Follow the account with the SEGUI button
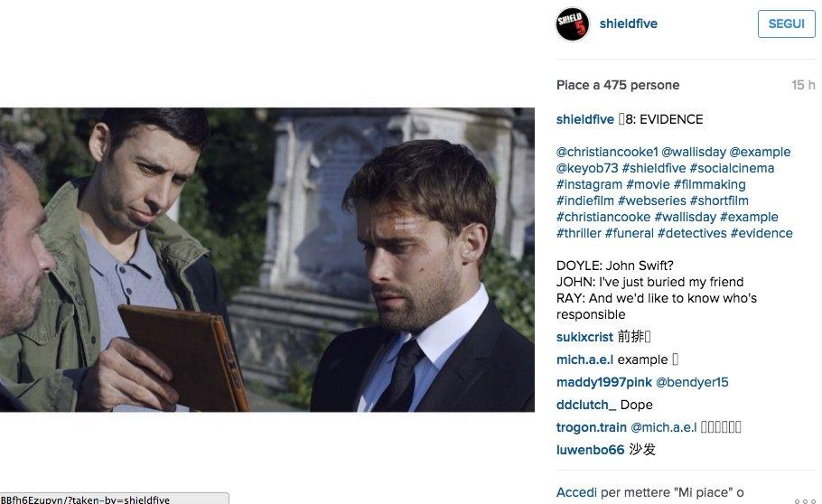 [786, 23]
